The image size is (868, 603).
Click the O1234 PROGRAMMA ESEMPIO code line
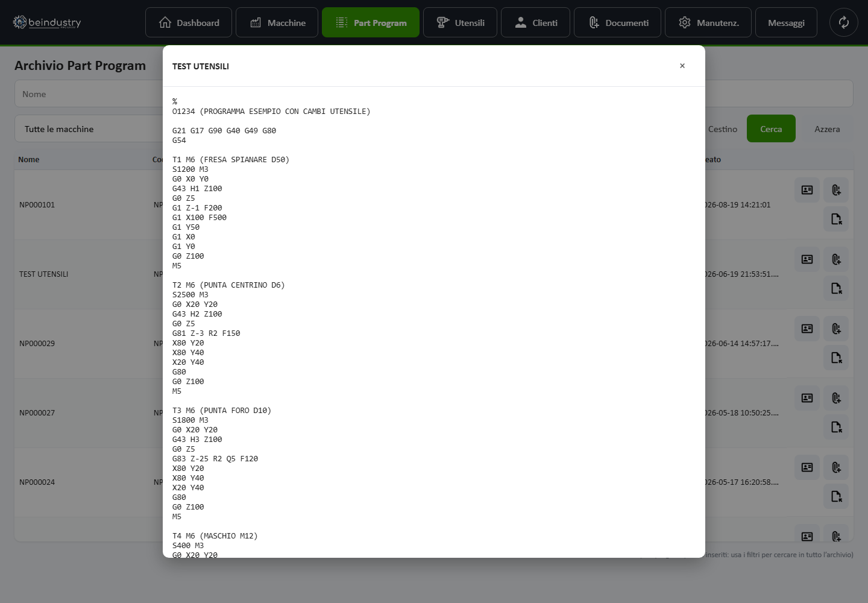point(271,111)
